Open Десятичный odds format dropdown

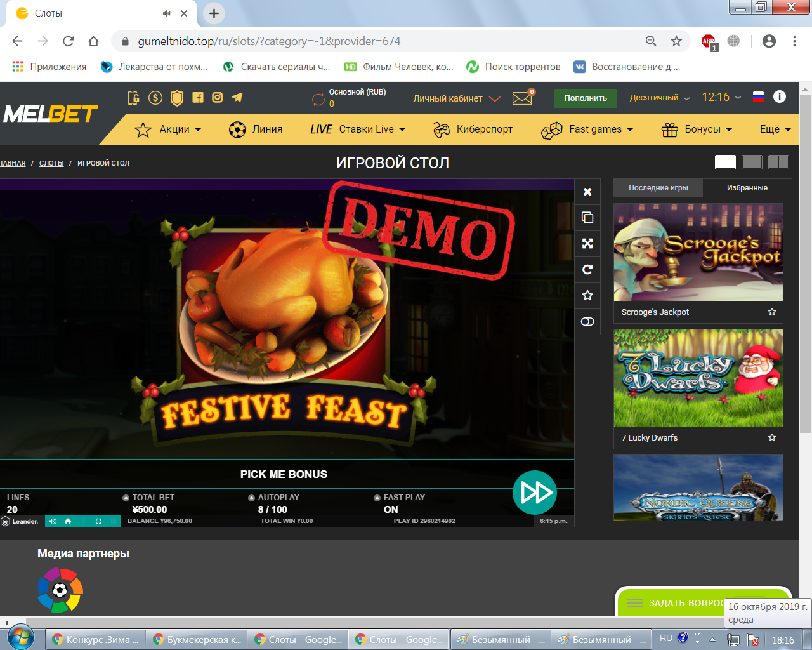[660, 98]
